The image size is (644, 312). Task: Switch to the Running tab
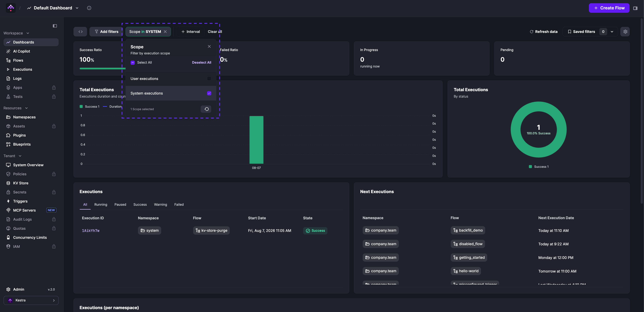pyautogui.click(x=101, y=205)
